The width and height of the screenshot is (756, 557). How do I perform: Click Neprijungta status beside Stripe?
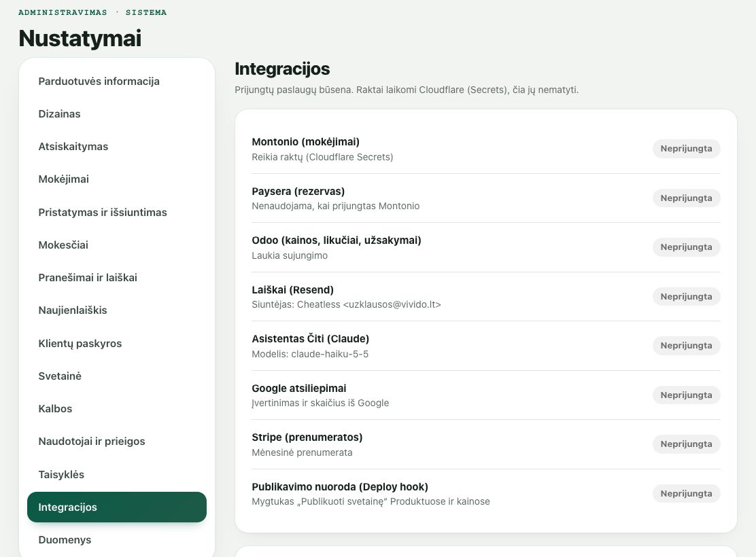point(686,444)
